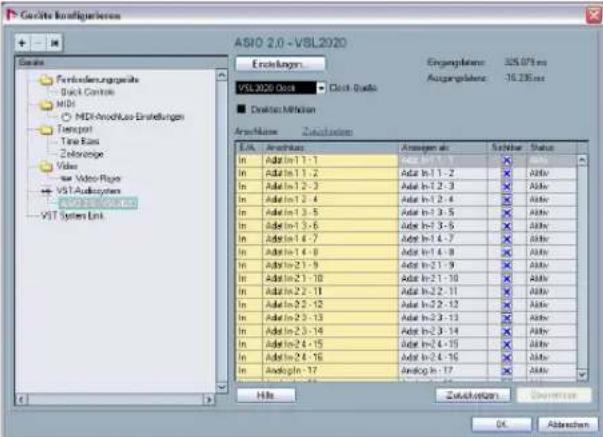Toggle Sichtbar checkbox for Adat In-1 3 - 5
Screen dimensions: 603x437
click(507, 213)
